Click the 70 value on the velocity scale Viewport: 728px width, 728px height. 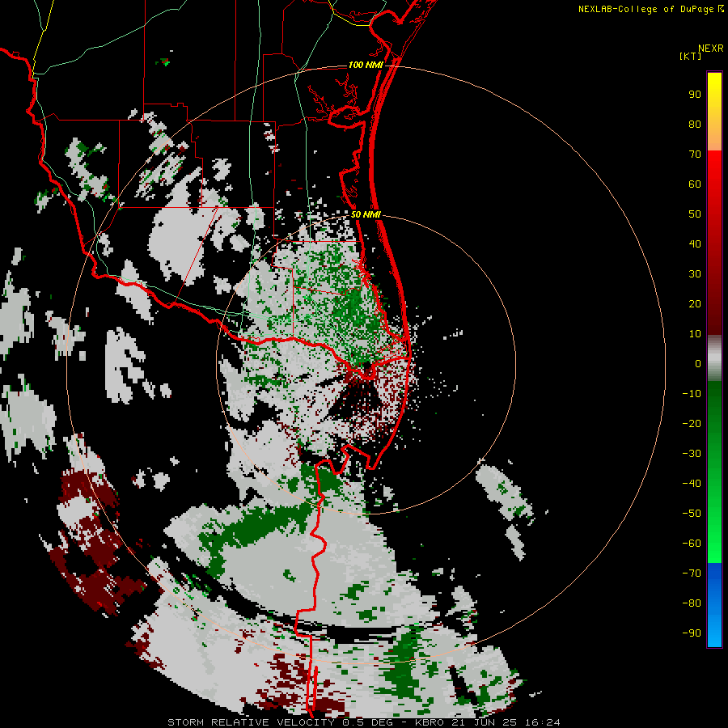[695, 154]
